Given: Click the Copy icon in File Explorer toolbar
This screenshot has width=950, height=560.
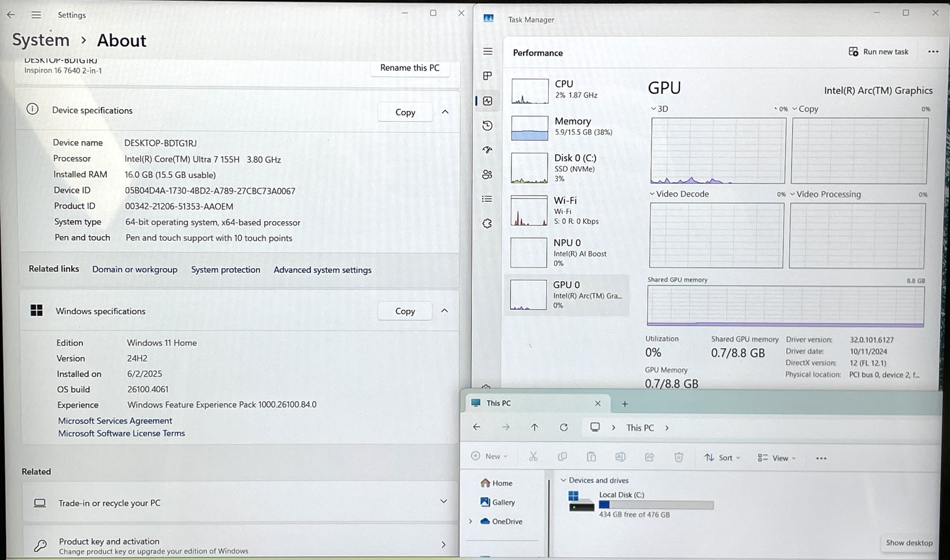Looking at the screenshot, I should pos(562,456).
